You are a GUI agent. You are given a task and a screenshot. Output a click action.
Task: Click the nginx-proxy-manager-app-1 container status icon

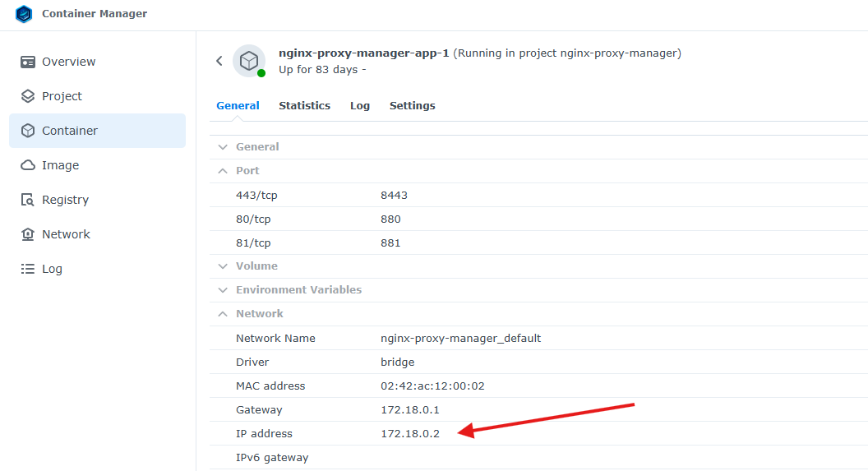pyautogui.click(x=249, y=61)
